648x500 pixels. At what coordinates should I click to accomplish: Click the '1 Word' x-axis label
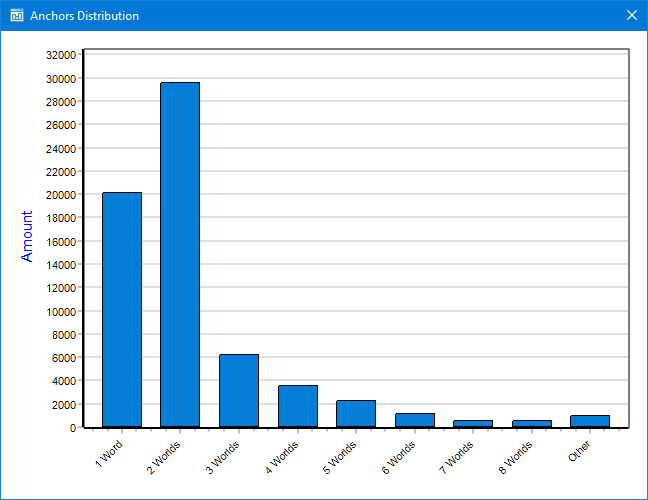tap(108, 452)
